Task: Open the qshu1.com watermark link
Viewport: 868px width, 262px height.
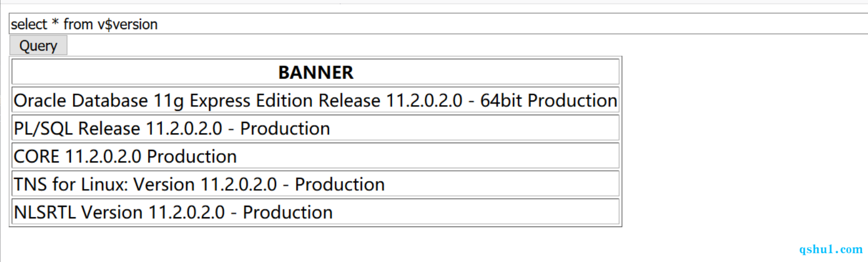Action: tap(831, 249)
